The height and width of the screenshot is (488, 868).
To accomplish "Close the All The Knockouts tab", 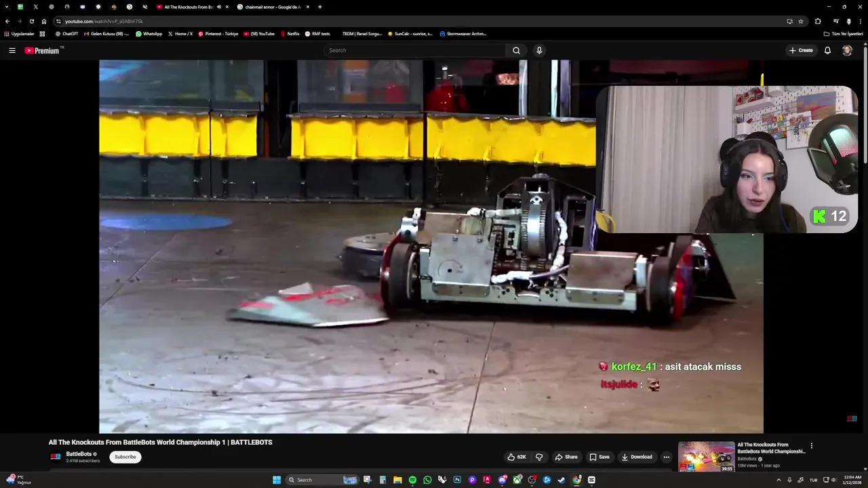I will [227, 7].
